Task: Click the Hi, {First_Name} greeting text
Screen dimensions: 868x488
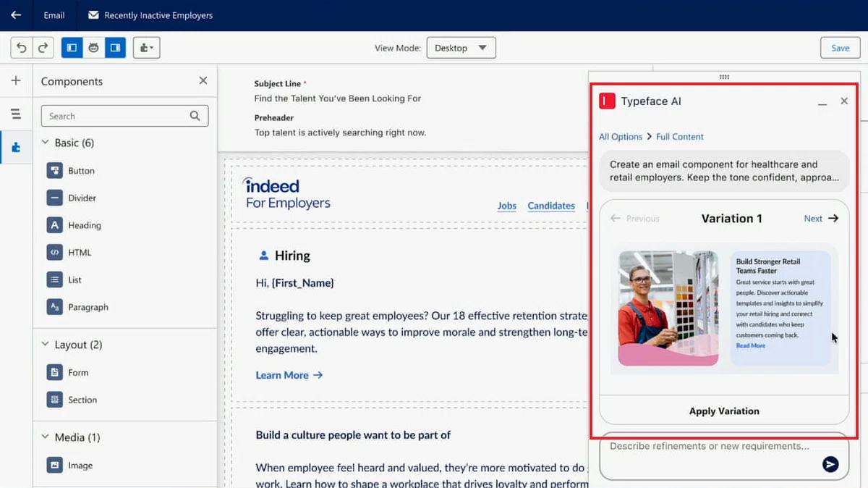Action: 295,283
